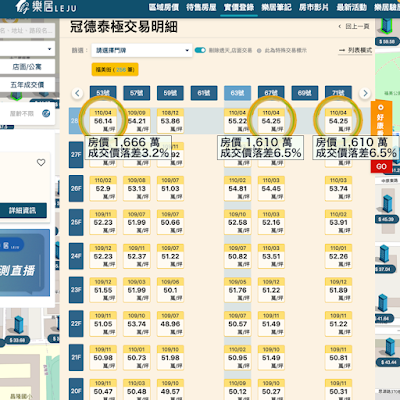Select the 26F floor label

click(76, 189)
